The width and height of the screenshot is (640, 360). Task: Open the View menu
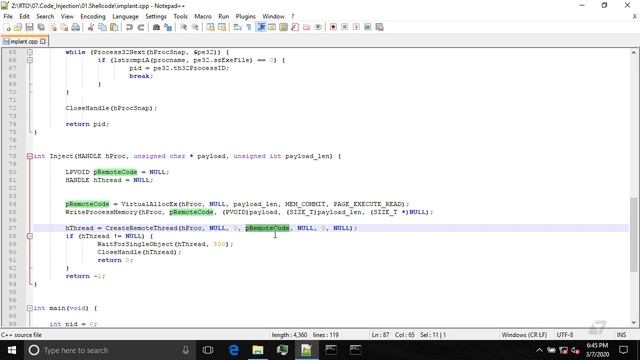(x=67, y=16)
